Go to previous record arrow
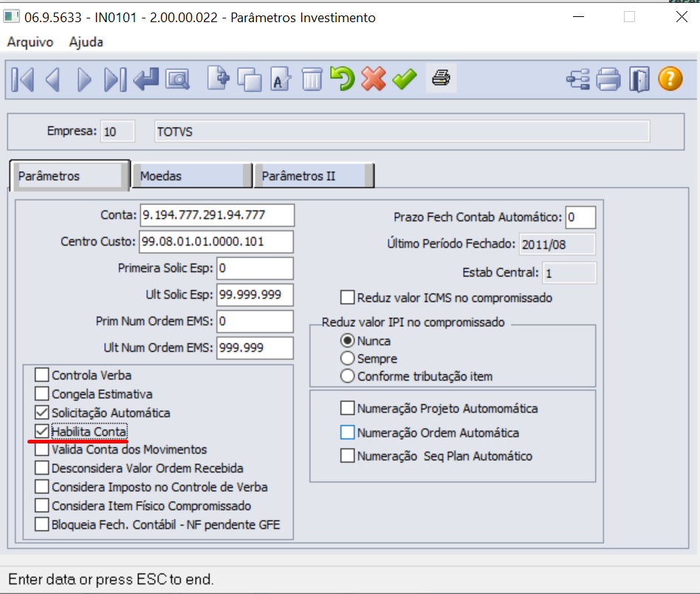700x594 pixels. click(x=52, y=80)
